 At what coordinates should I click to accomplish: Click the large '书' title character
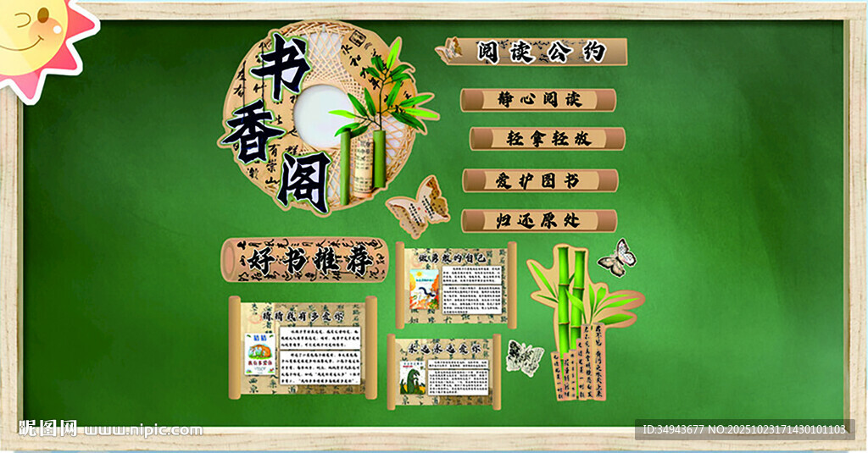(281, 67)
